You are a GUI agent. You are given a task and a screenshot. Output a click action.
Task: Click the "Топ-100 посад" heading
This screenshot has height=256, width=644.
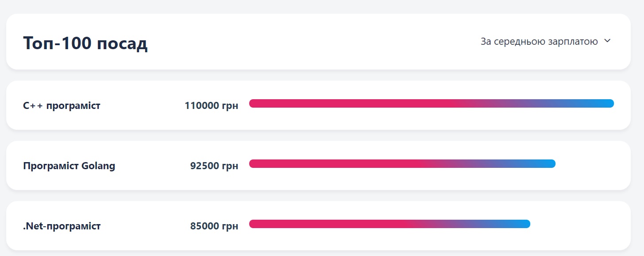click(x=85, y=43)
